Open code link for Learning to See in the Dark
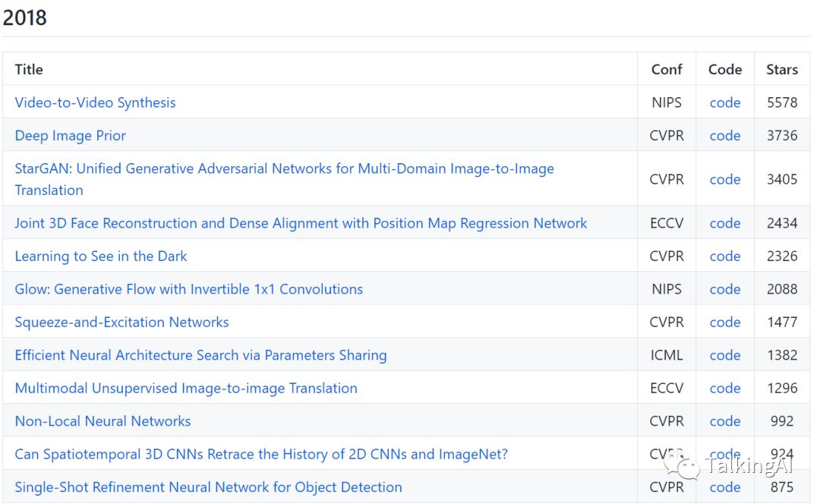 click(x=725, y=257)
